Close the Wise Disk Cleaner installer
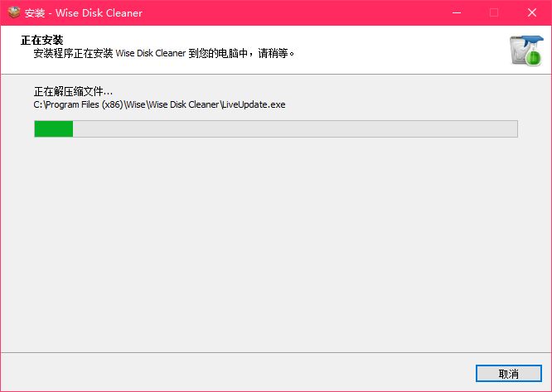Screen dimensions: 552x392 tap(532, 12)
